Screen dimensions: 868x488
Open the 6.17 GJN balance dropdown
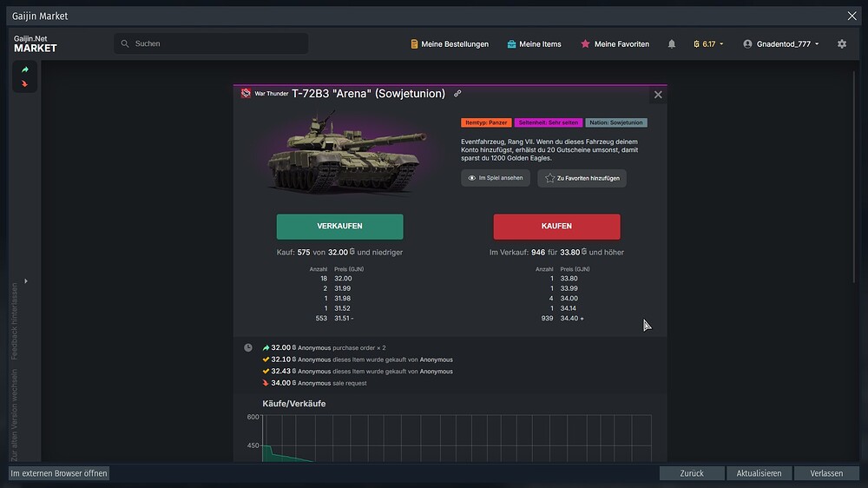[x=708, y=44]
